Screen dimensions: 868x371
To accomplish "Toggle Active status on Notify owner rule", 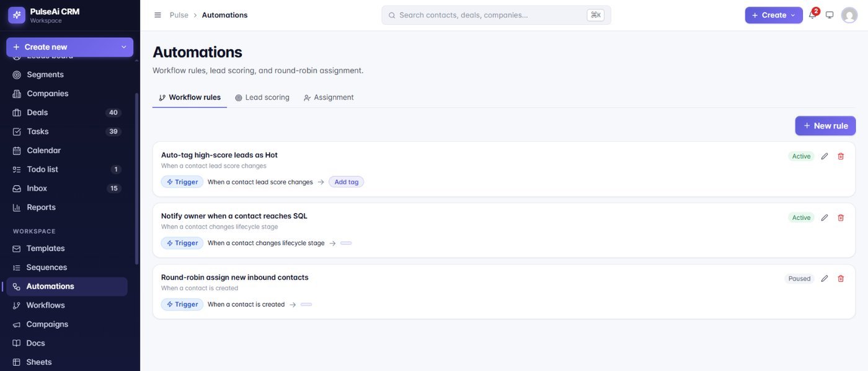I will click(x=801, y=217).
